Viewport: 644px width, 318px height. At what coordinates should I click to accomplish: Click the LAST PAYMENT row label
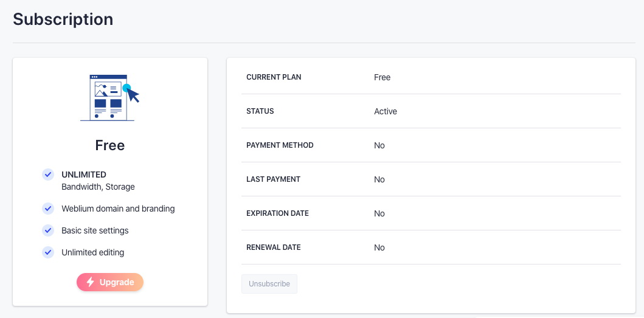273,179
